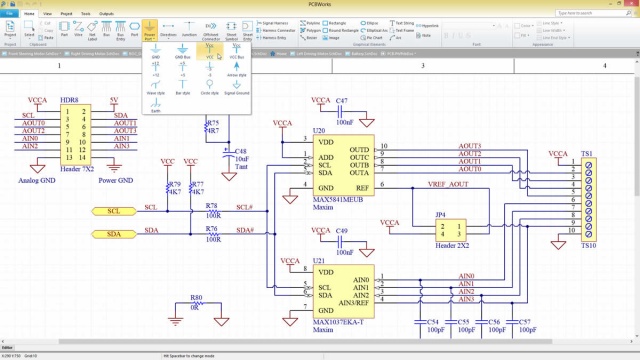Click the Text Frame tool
640x360 pixels.
(x=402, y=30)
